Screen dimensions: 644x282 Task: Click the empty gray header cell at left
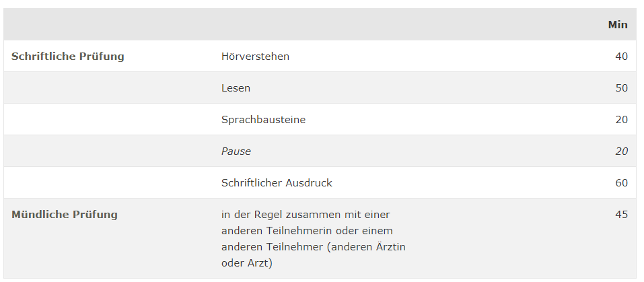click(109, 24)
